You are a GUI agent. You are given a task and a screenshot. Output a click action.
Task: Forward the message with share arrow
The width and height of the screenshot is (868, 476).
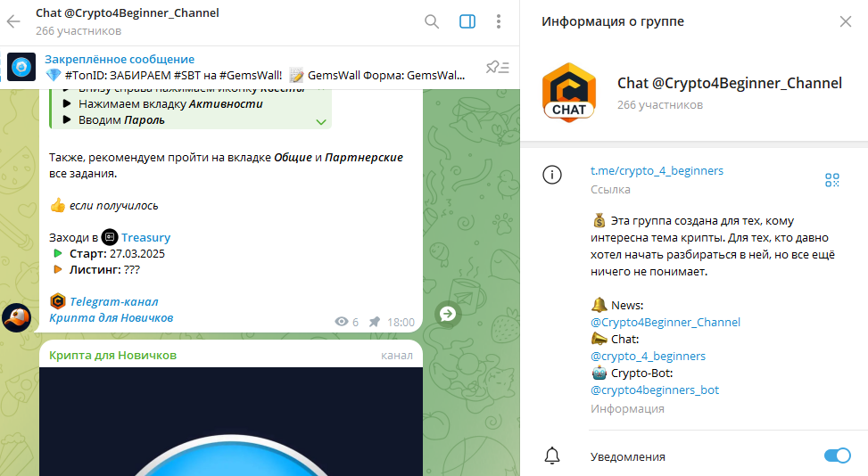[447, 314]
